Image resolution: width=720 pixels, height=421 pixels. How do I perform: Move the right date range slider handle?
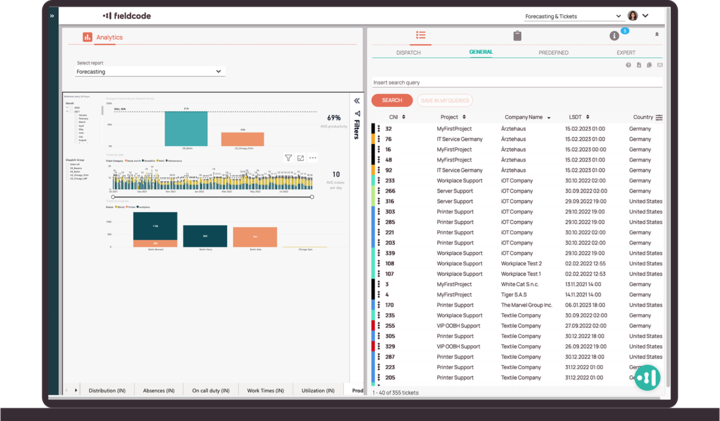coord(312,197)
